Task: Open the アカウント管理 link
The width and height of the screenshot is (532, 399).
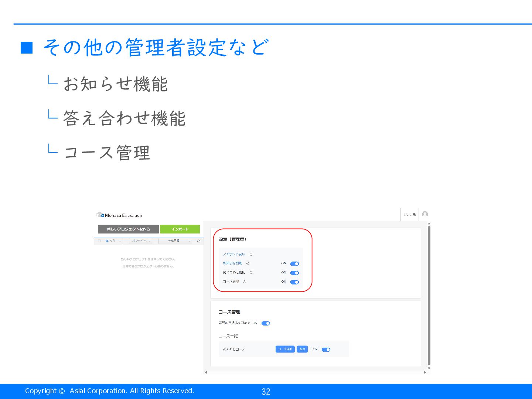Action: tap(234, 254)
